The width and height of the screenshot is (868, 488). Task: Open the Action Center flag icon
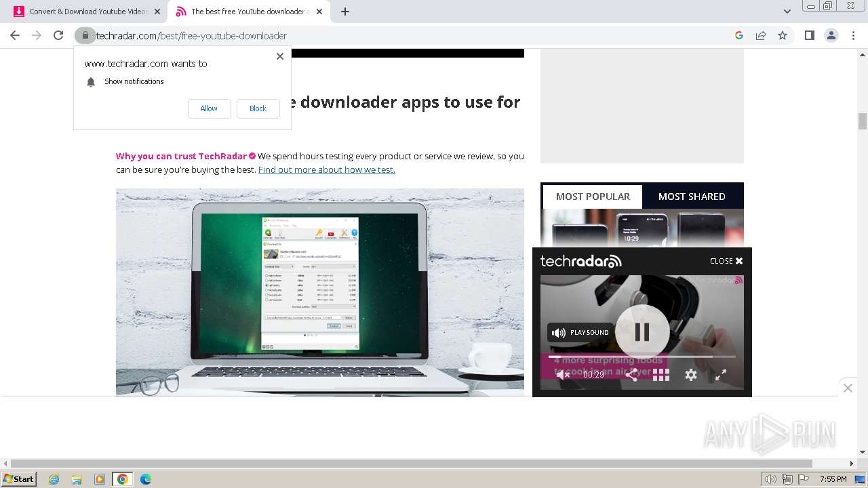803,479
